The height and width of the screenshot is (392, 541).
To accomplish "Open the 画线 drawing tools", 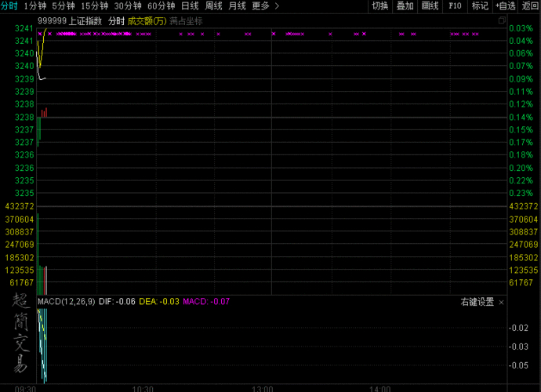I will pyautogui.click(x=430, y=6).
